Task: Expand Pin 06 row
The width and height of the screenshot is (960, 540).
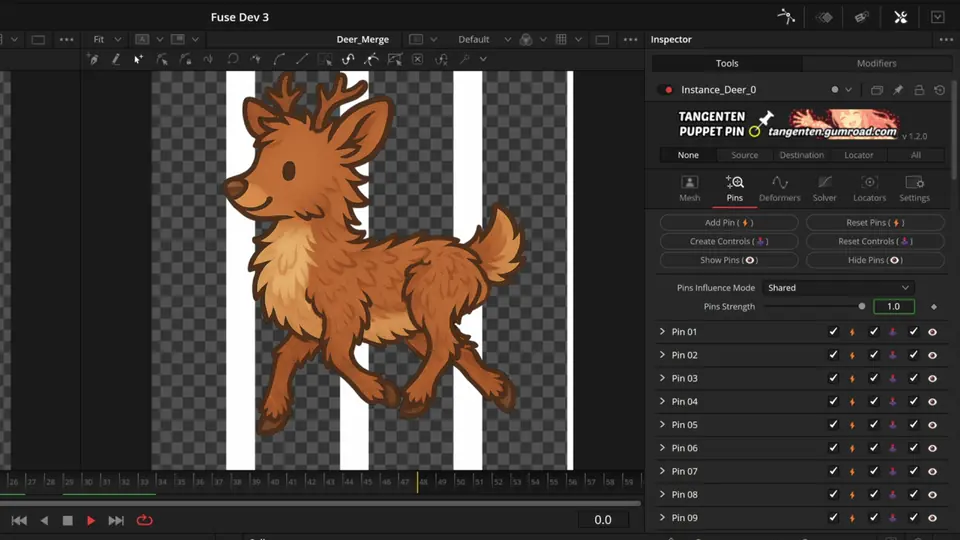Action: coord(662,448)
